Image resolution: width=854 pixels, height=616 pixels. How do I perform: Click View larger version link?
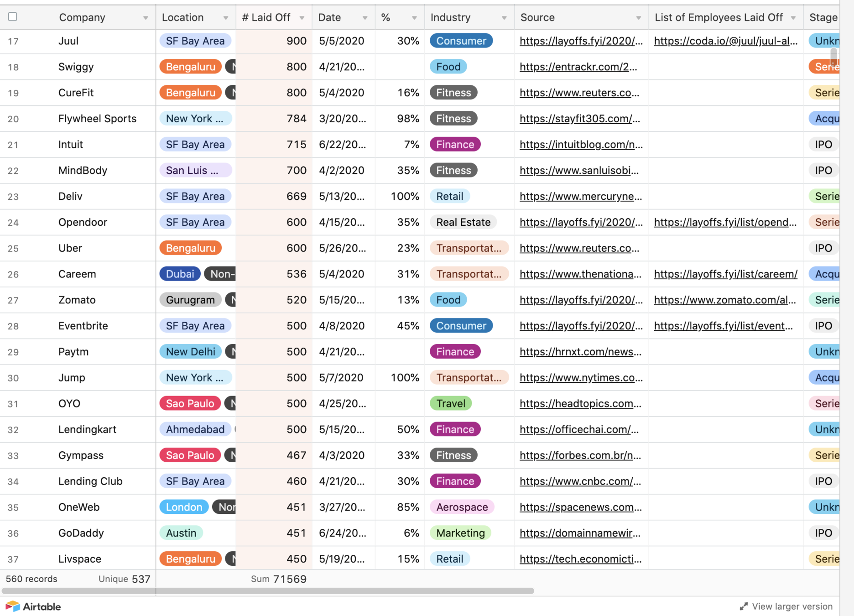click(792, 606)
